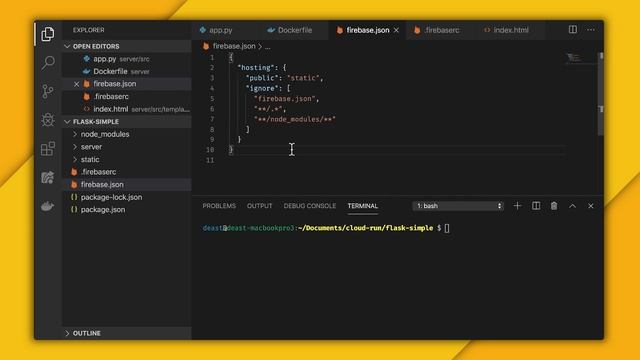Viewport: 640px width, 360px height.
Task: Select the Terminal panel tab
Action: pyautogui.click(x=363, y=206)
